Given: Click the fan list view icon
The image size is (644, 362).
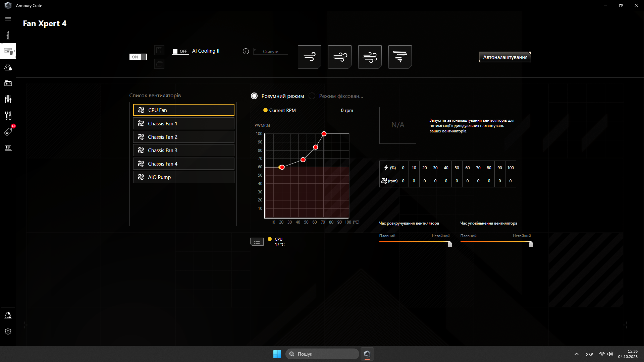Looking at the screenshot, I should [x=257, y=241].
